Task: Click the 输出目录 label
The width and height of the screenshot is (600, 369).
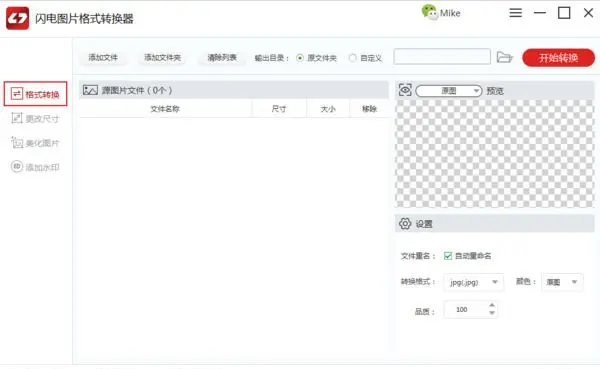Action: pos(271,58)
